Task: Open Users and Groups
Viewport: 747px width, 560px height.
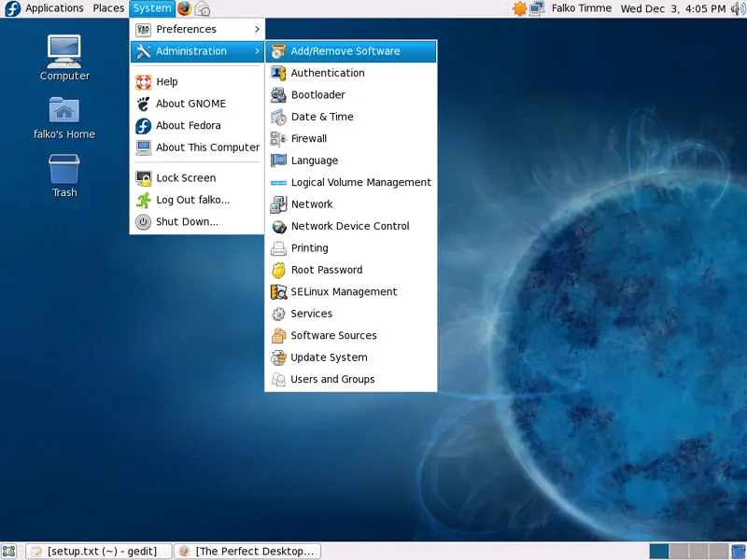Action: coord(351,380)
